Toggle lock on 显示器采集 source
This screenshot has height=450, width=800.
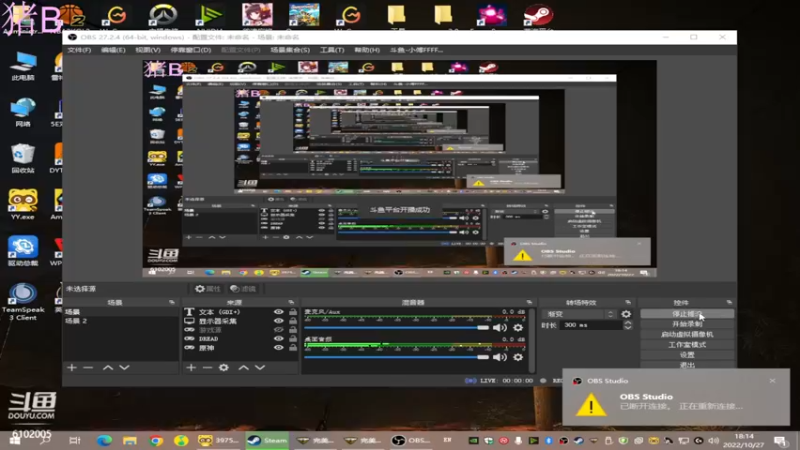[293, 321]
